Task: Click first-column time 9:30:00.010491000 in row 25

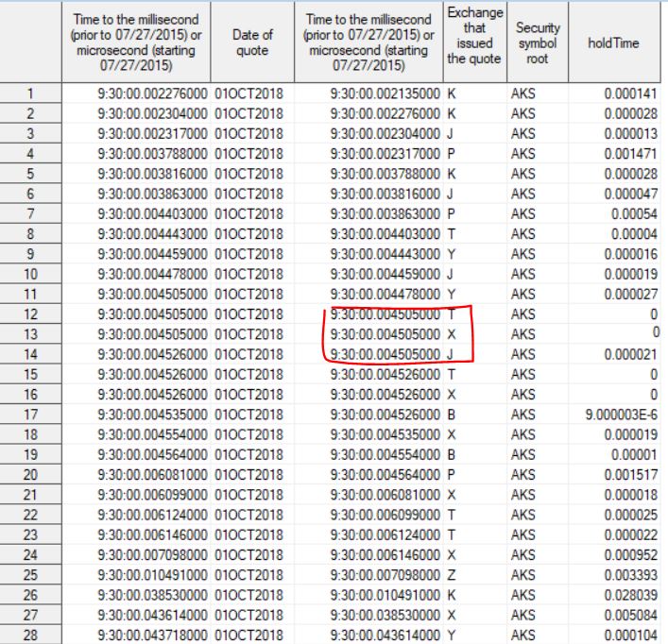Action: pyautogui.click(x=152, y=575)
